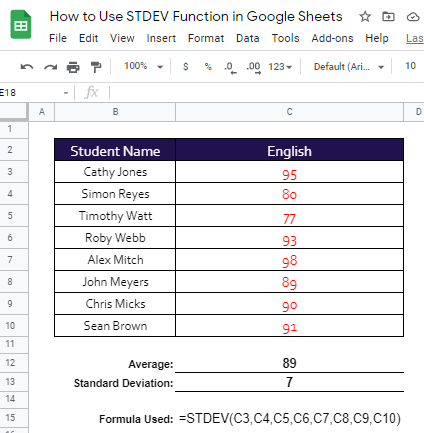424x433 pixels.
Task: Select the Standard Deviation value 7 cell
Action: (289, 382)
